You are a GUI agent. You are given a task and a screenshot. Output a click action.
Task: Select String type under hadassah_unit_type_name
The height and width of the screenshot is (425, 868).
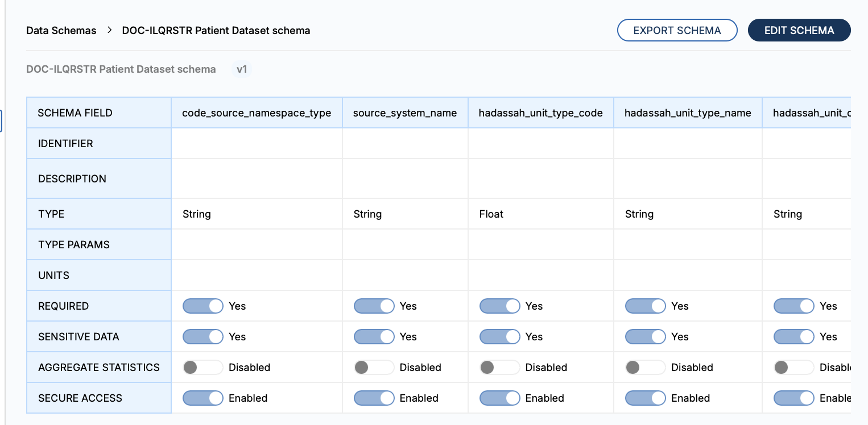pyautogui.click(x=639, y=214)
